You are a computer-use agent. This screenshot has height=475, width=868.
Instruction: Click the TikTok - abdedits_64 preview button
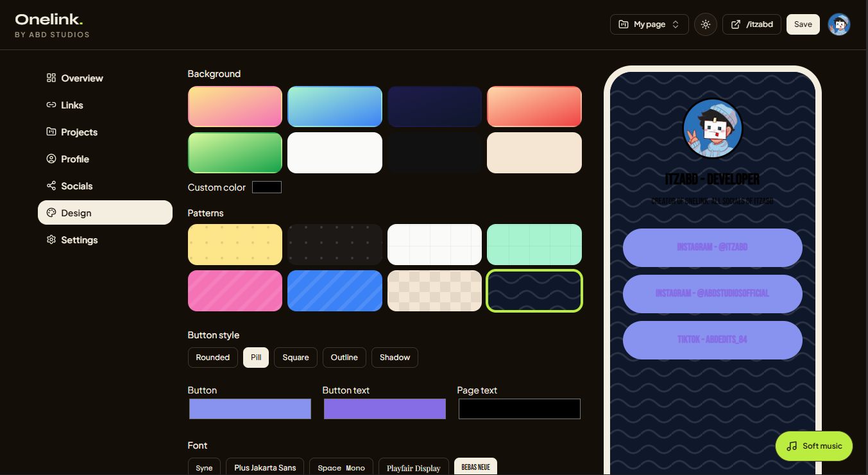[x=713, y=340]
